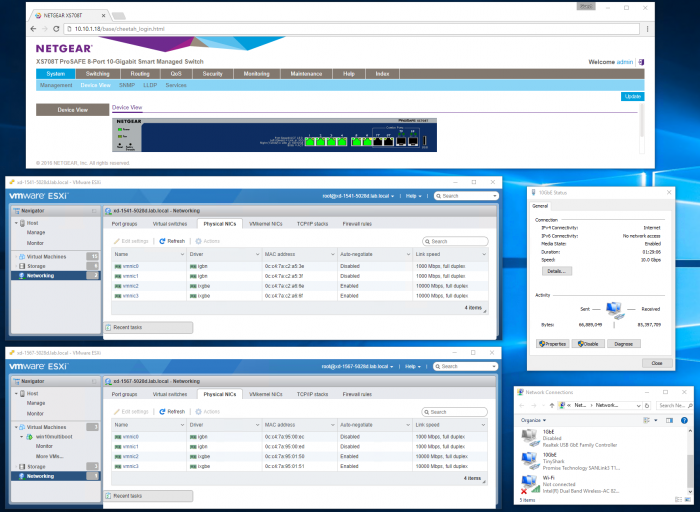This screenshot has height=512, width=700.
Task: Click the logout icon beside admin
Action: coord(641,62)
